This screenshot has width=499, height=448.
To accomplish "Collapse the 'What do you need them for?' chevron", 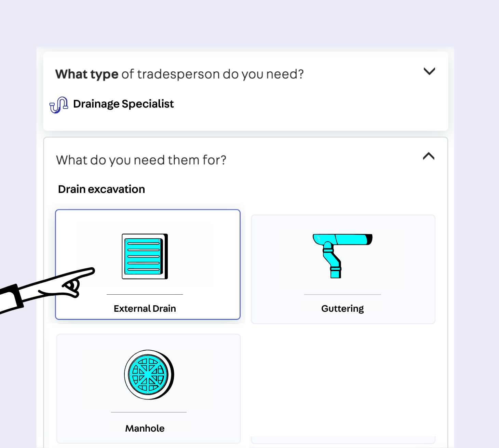I will [x=429, y=156].
